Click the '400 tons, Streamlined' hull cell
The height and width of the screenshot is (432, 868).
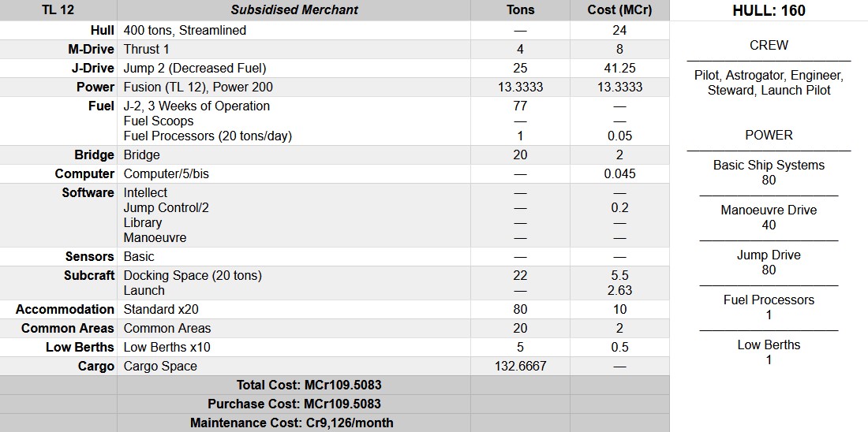[x=185, y=30]
